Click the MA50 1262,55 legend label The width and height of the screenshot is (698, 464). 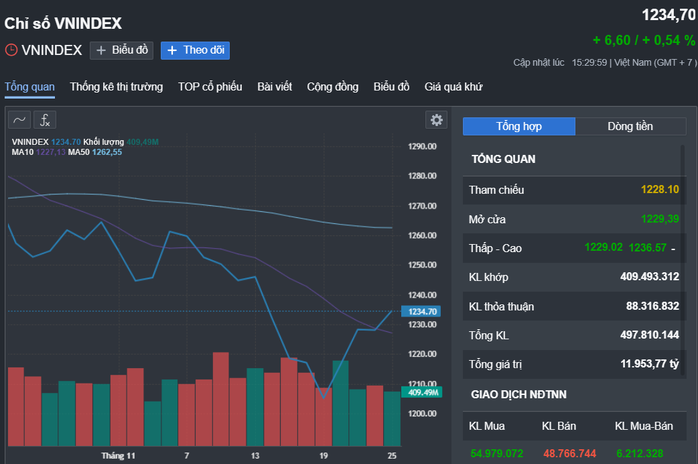click(x=95, y=152)
